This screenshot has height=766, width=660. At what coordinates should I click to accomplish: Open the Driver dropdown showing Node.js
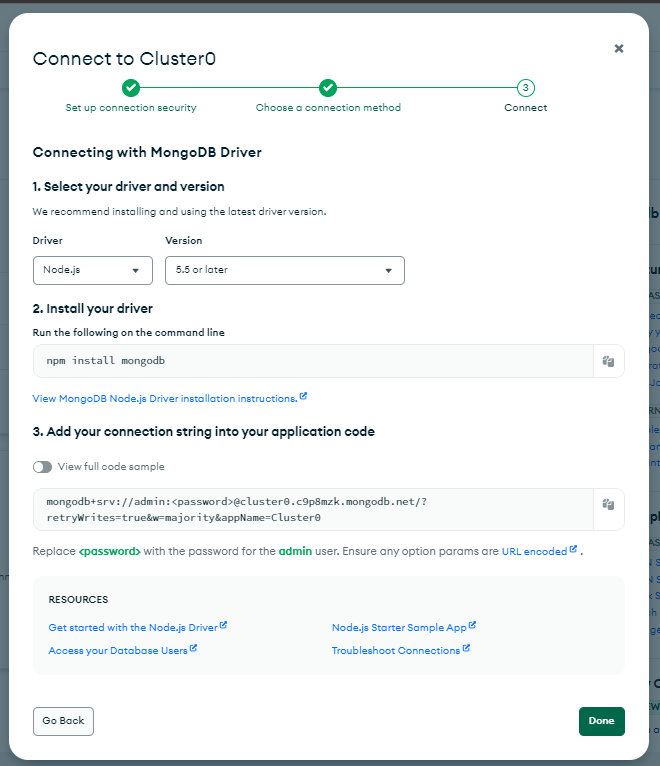[x=93, y=270]
